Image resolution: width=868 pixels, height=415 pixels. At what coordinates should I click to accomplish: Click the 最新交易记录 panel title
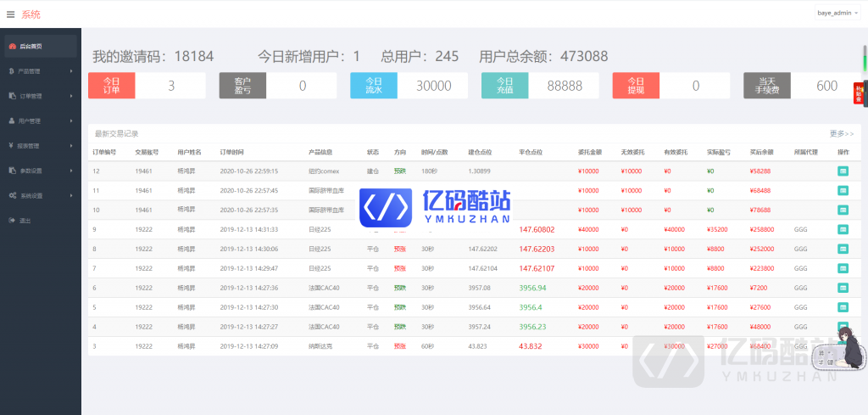[116, 133]
